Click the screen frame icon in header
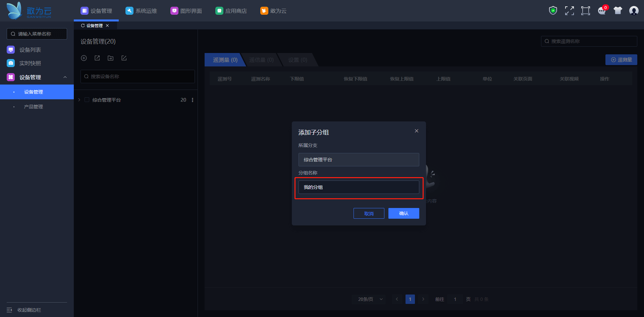The image size is (644, 317). [586, 11]
